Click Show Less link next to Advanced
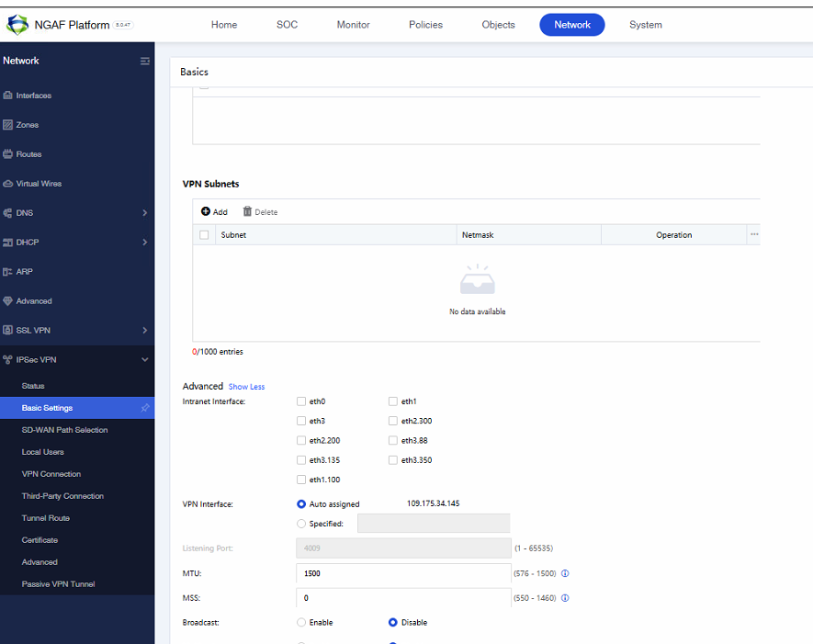The height and width of the screenshot is (644, 813). pyautogui.click(x=246, y=387)
